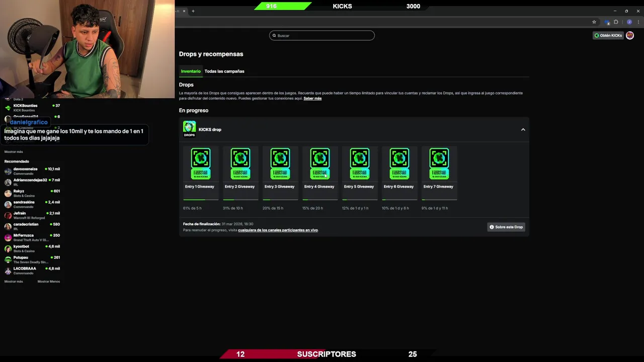The width and height of the screenshot is (644, 362).
Task: Click the Fecha de finalización date text
Action: pos(218,224)
